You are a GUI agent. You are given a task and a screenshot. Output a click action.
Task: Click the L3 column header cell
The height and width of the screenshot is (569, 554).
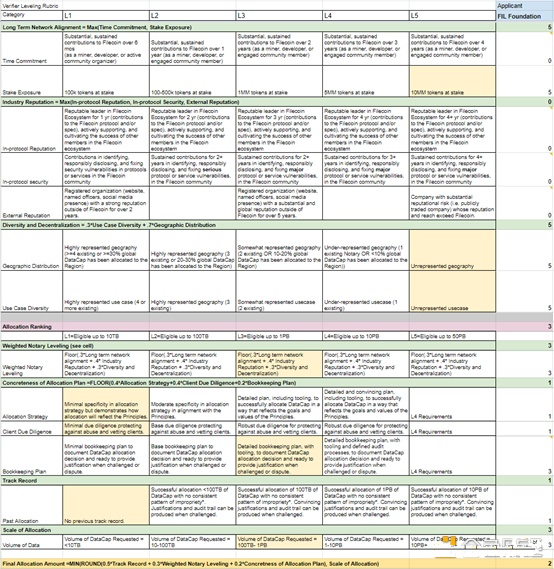click(279, 16)
